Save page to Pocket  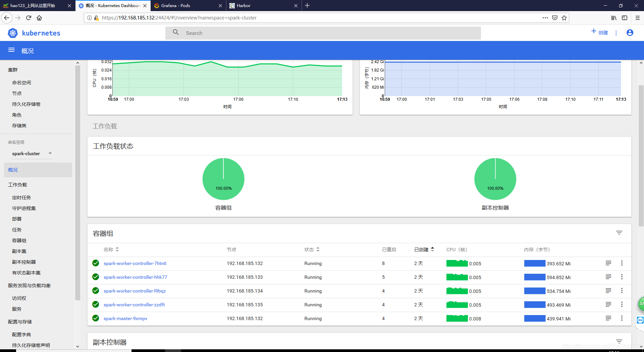pyautogui.click(x=555, y=18)
